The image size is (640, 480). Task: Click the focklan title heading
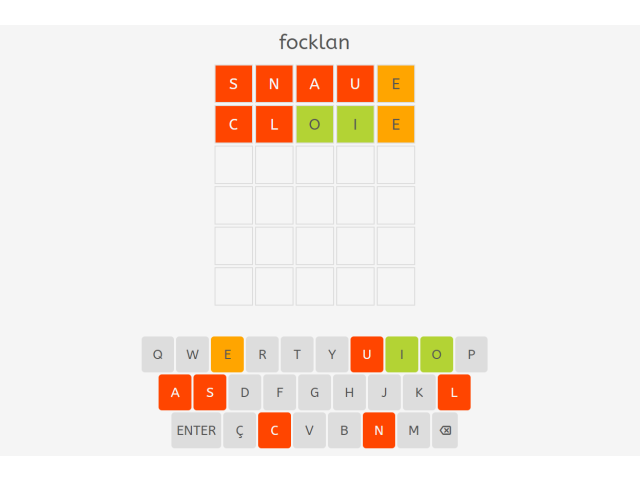tap(314, 42)
